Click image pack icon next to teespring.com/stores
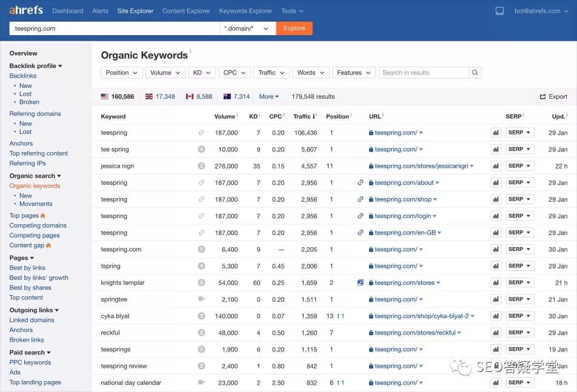The width and height of the screenshot is (577, 392). coord(361,282)
